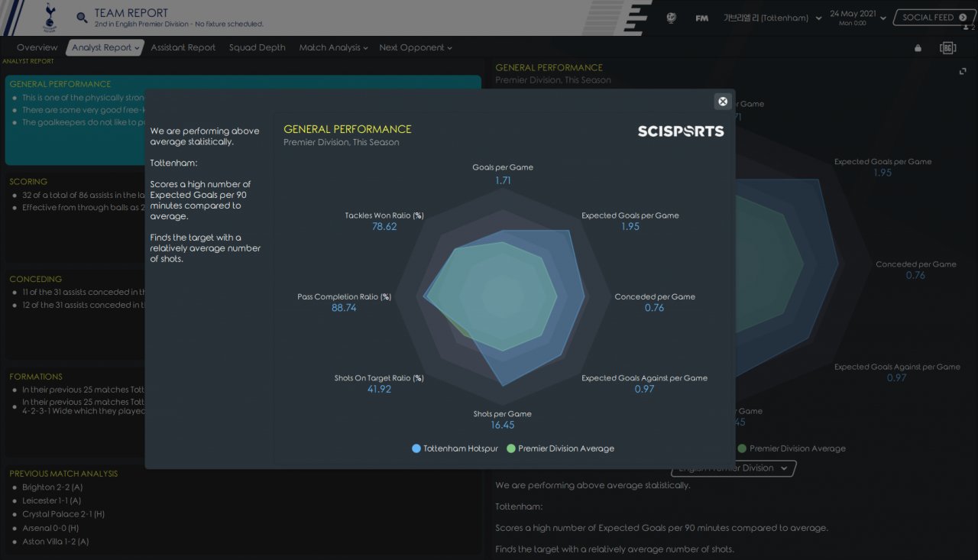This screenshot has width=978, height=560.
Task: Click the radar chart in the popup
Action: pos(503,296)
